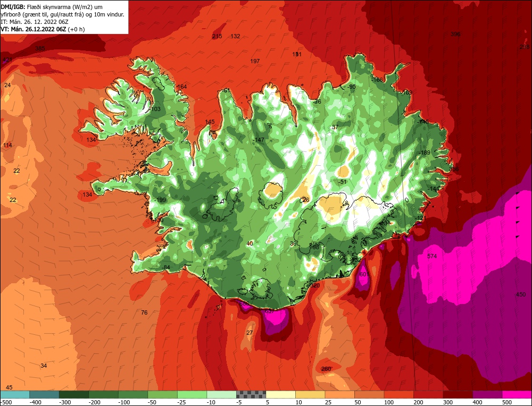Image resolution: width=532 pixels, height=406 pixels.
Task: Click the map value '-95' in northeast Iceland
Action: [x=352, y=87]
